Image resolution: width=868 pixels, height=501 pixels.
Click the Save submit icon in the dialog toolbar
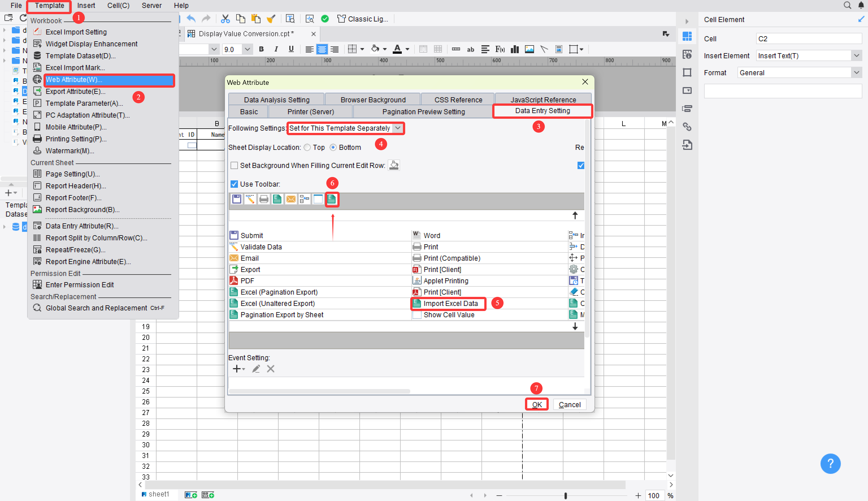click(x=236, y=199)
